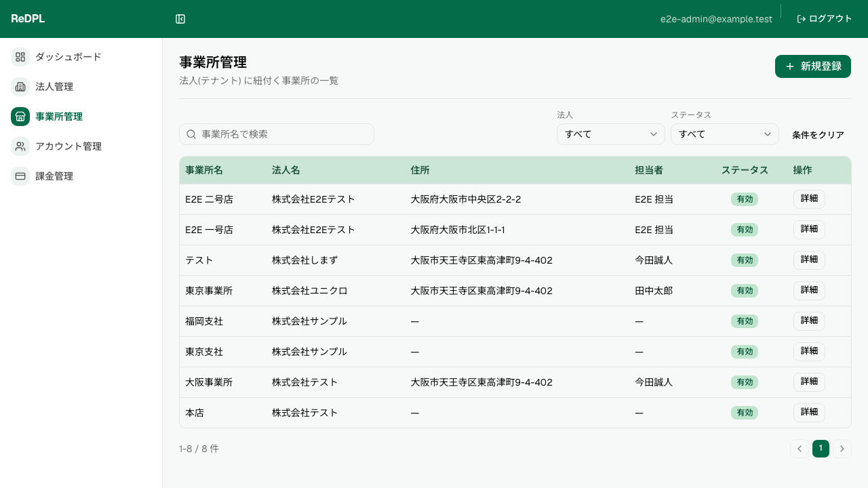Click the 担当者 column header
This screenshot has height=488, width=868.
click(x=649, y=170)
